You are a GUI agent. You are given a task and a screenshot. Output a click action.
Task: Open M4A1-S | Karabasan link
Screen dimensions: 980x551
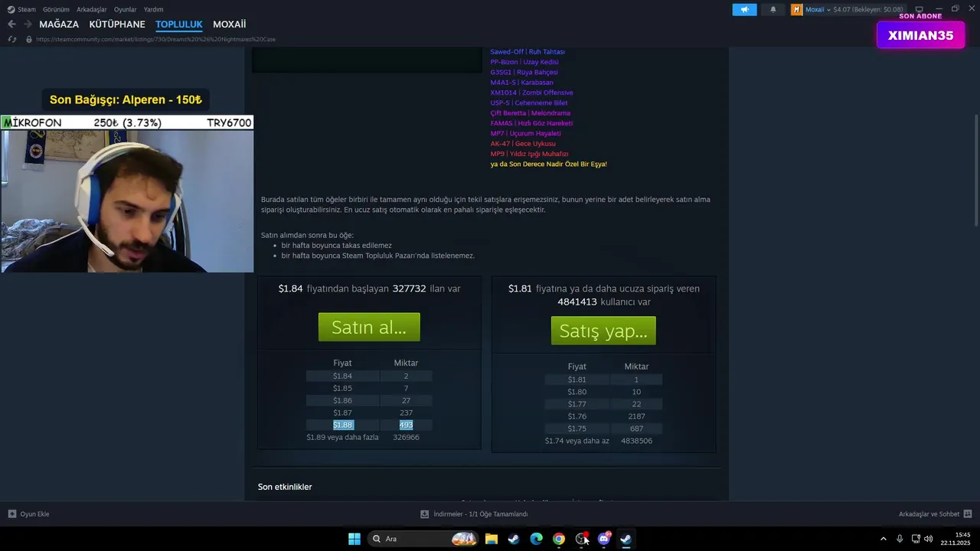[521, 82]
